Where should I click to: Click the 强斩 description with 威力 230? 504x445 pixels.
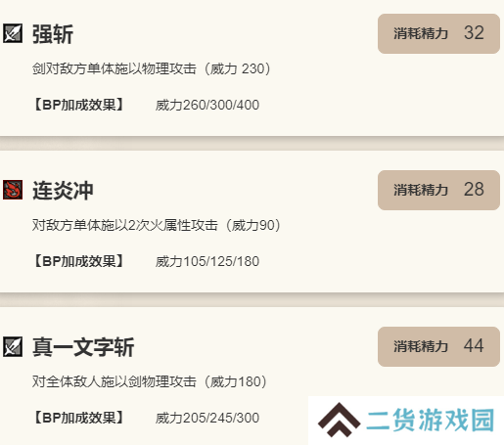click(x=152, y=68)
